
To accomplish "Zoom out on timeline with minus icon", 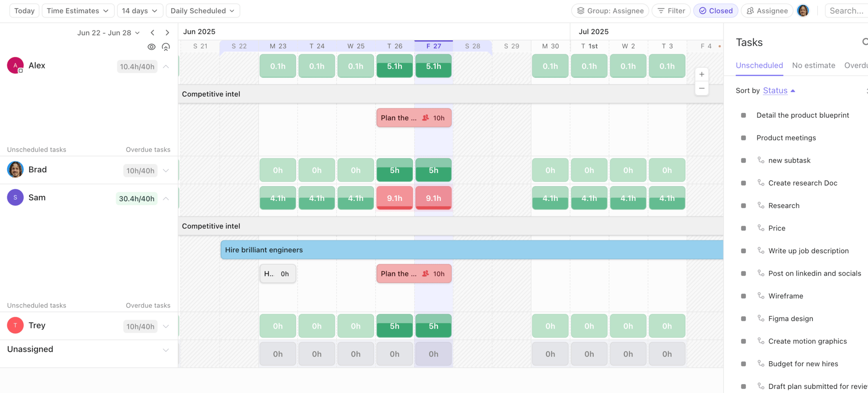I will click(702, 88).
